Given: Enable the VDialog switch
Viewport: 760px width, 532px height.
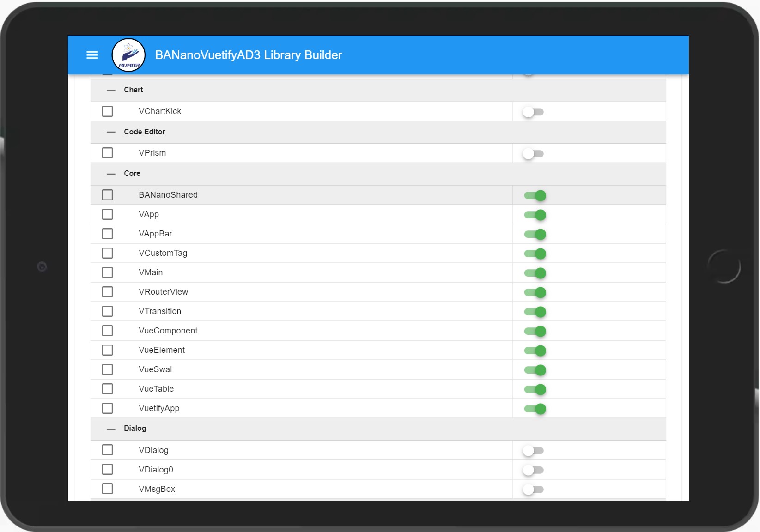Looking at the screenshot, I should click(534, 451).
